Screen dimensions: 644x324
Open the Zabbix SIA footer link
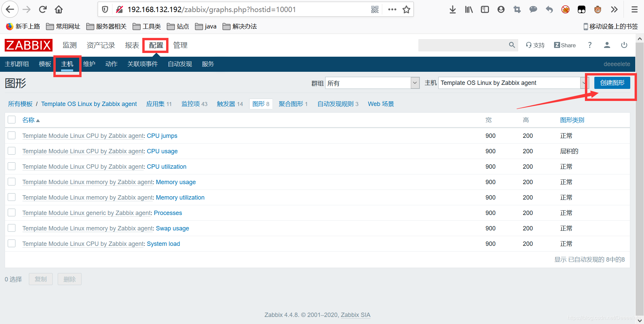356,315
